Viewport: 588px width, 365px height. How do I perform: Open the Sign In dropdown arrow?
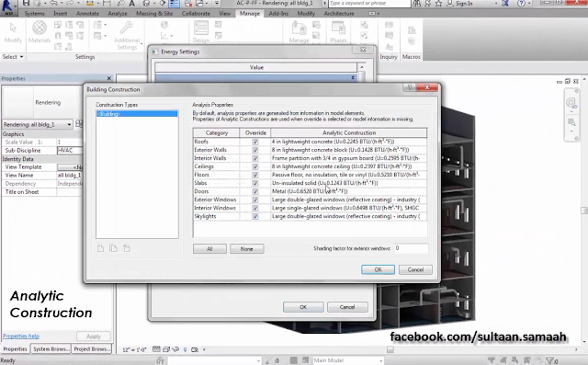pos(496,4)
